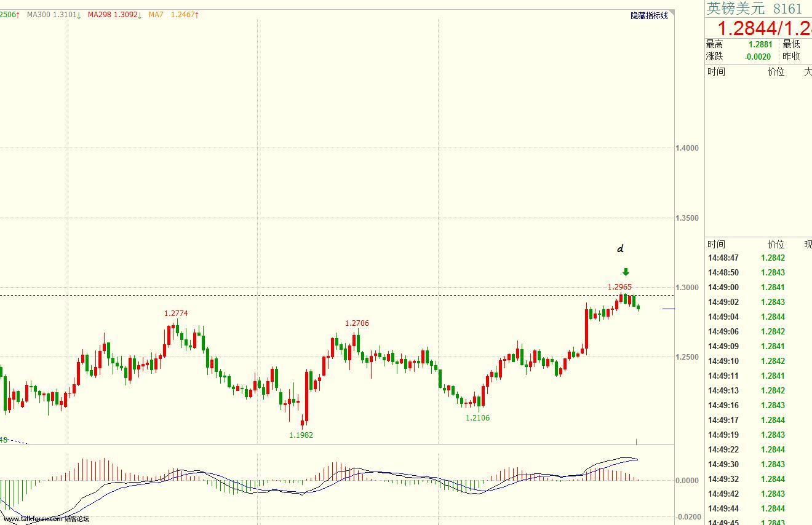Click the 1.2500 price axis label
Viewport: 812px width, 525px height.
point(687,357)
